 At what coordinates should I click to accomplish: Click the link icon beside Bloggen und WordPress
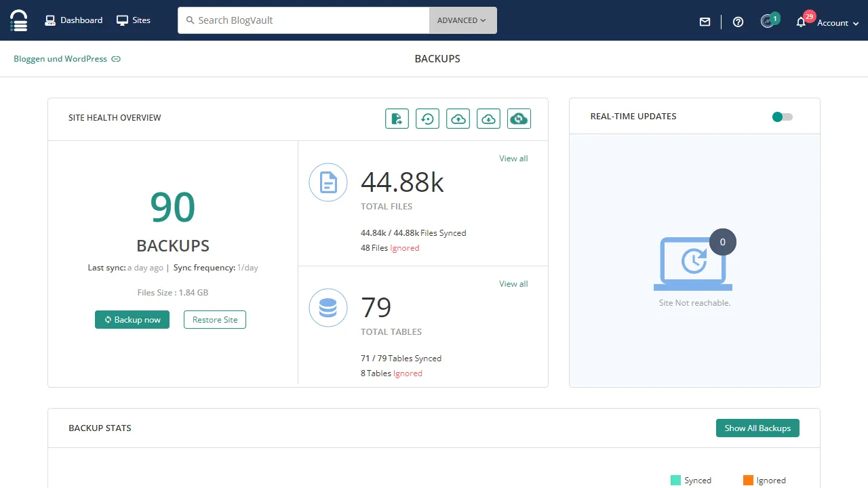pyautogui.click(x=116, y=59)
